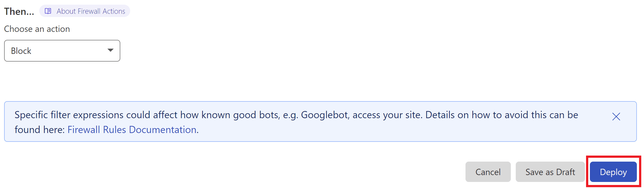
Task: Save the rule as a draft
Action: (550, 172)
